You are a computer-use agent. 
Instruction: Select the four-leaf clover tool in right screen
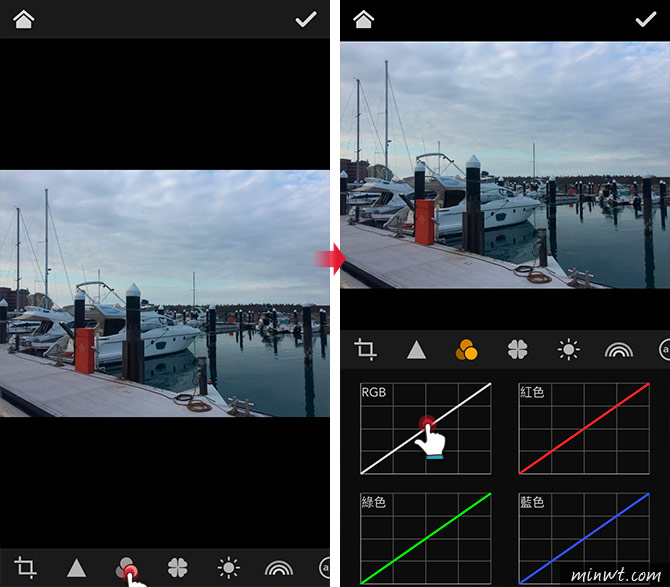(517, 349)
